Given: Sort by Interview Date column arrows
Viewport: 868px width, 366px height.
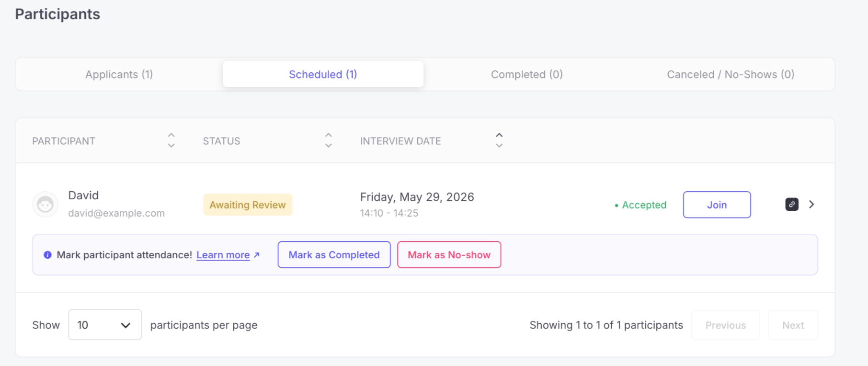Looking at the screenshot, I should pyautogui.click(x=499, y=140).
